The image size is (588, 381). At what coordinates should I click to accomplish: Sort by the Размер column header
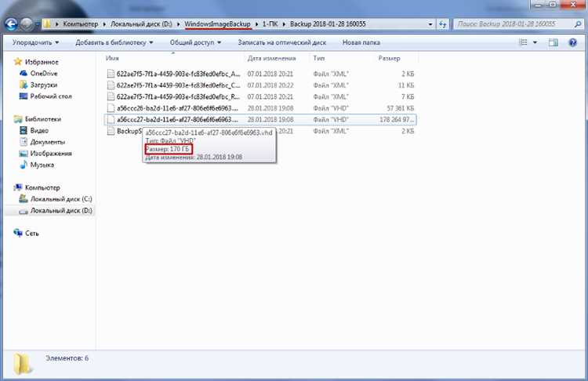(389, 59)
